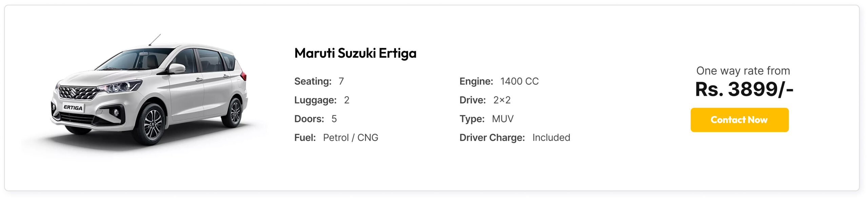Click the Ertiga front number plate
The width and height of the screenshot is (868, 199).
point(73,107)
